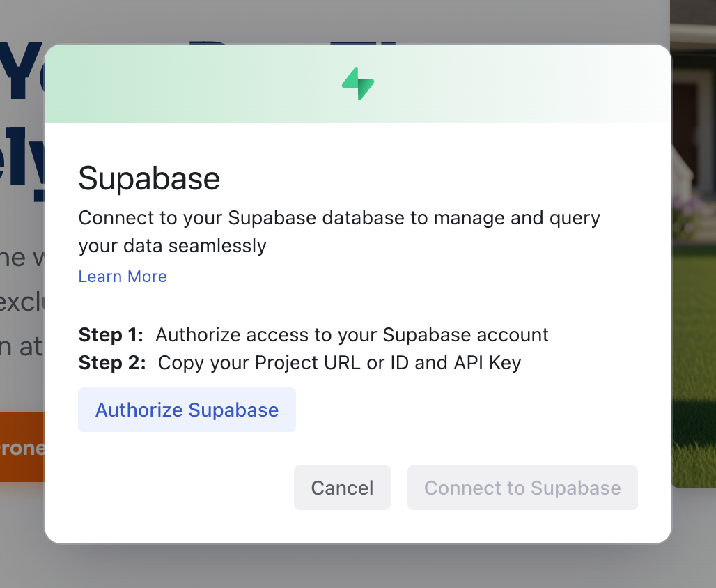The image size is (716, 588).
Task: Click the orange button behind the dialog
Action: click(x=22, y=447)
